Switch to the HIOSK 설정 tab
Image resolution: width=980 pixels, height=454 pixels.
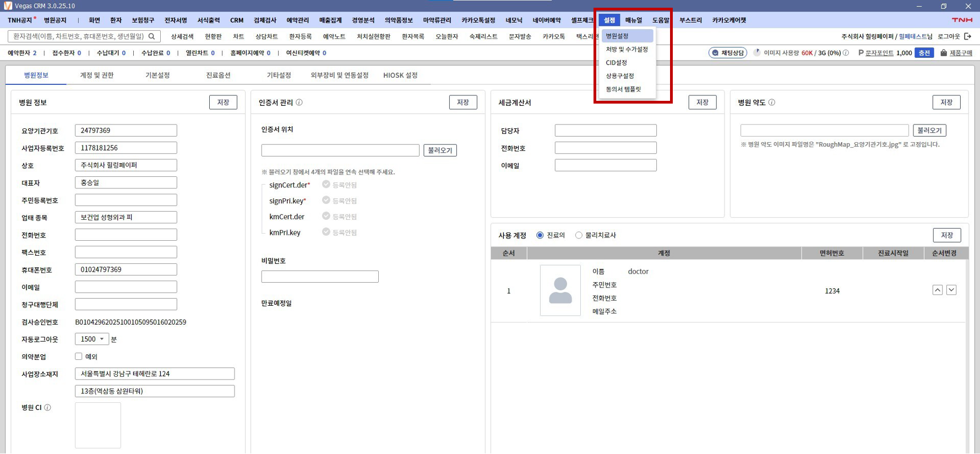point(400,75)
